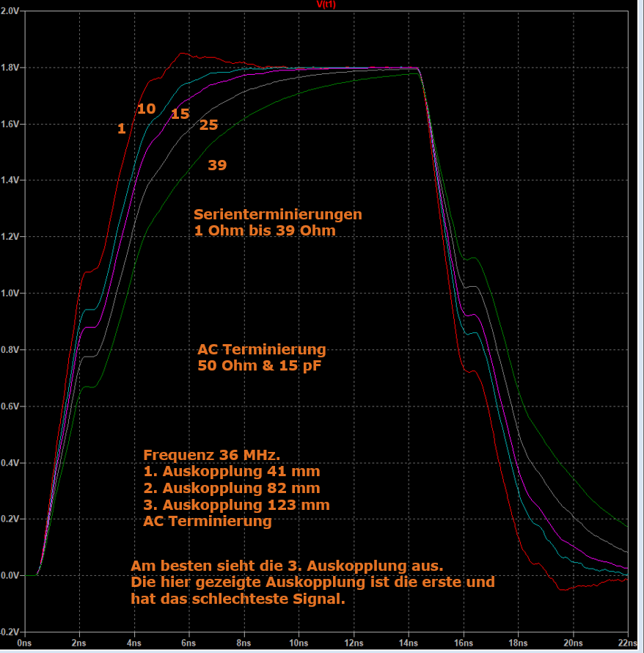Click the 1.6V vertical axis label

pyautogui.click(x=10, y=124)
